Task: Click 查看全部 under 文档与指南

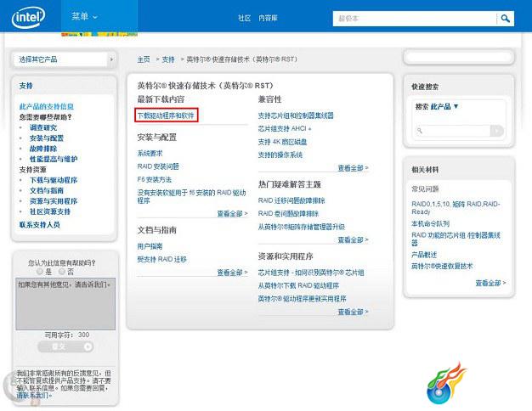Action: tap(232, 273)
